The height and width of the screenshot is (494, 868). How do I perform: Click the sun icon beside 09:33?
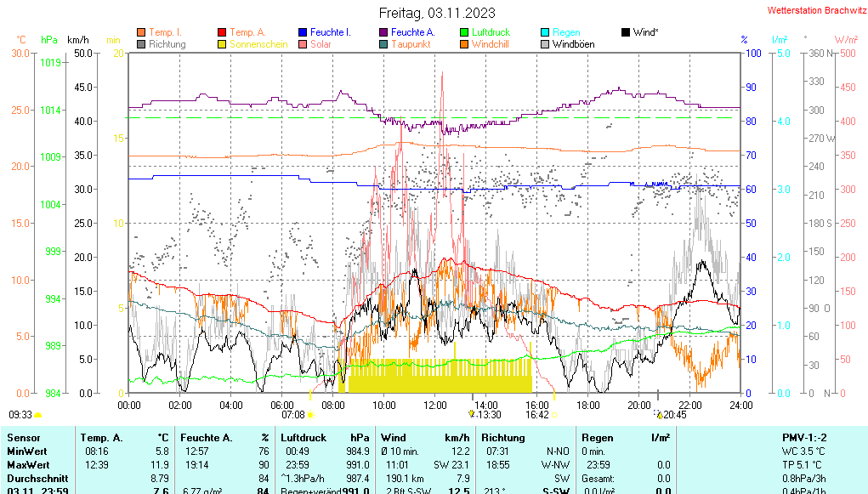click(x=38, y=415)
